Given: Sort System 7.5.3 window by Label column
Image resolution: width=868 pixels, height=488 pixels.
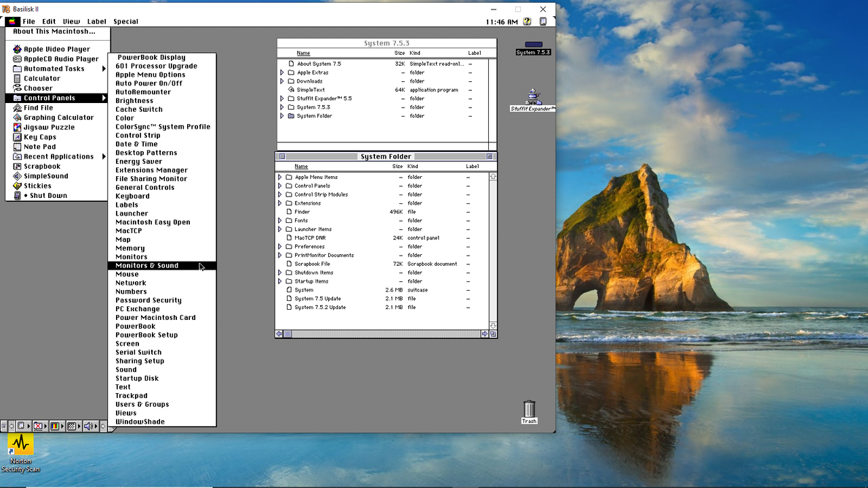Looking at the screenshot, I should coord(474,53).
